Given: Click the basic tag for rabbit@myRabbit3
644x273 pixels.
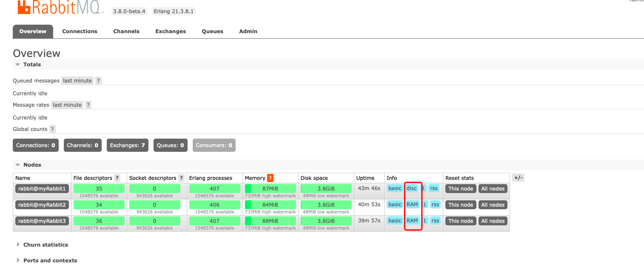Looking at the screenshot, I should [x=395, y=220].
